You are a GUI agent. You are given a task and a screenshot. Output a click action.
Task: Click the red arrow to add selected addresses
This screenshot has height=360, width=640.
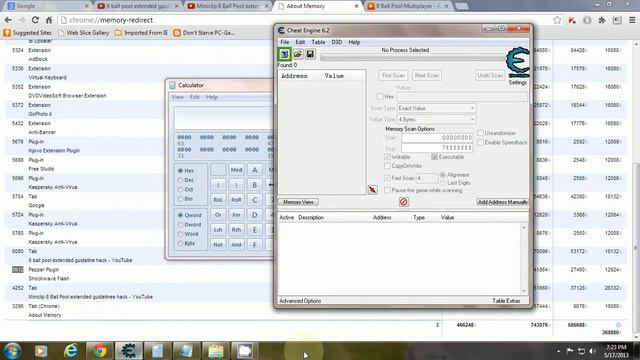[x=373, y=190]
